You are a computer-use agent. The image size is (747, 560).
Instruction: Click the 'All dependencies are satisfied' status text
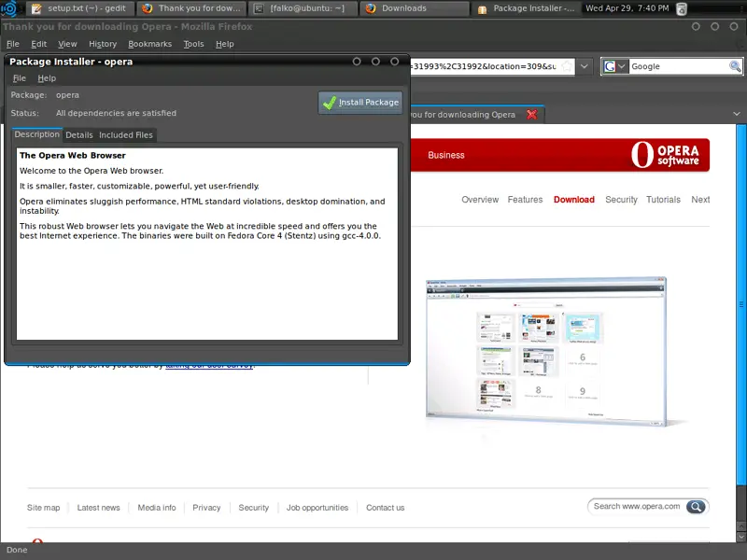point(116,113)
